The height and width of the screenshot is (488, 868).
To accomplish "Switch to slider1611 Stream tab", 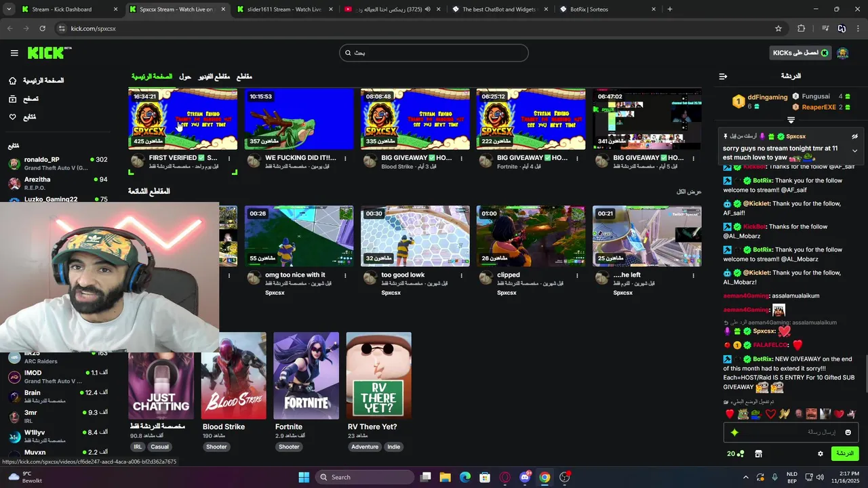I will pyautogui.click(x=284, y=9).
